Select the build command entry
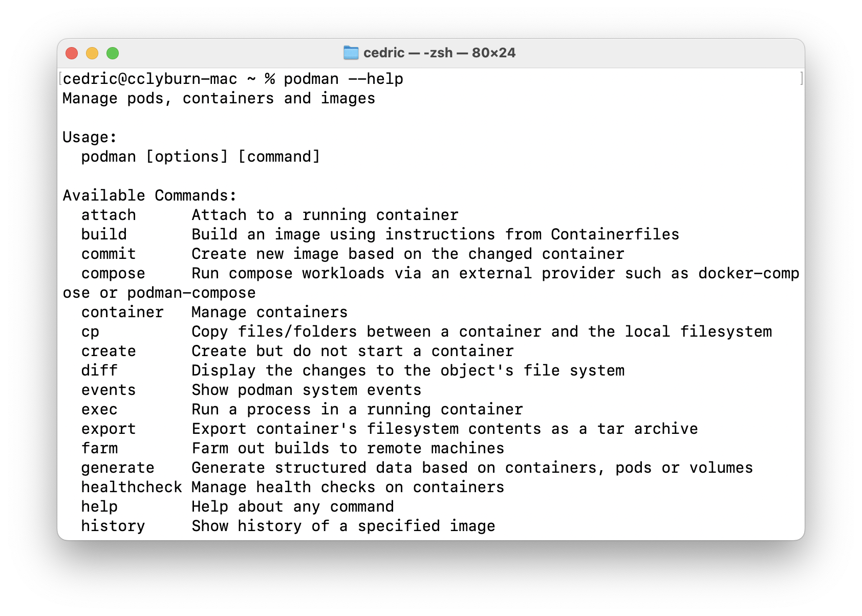 (x=104, y=234)
